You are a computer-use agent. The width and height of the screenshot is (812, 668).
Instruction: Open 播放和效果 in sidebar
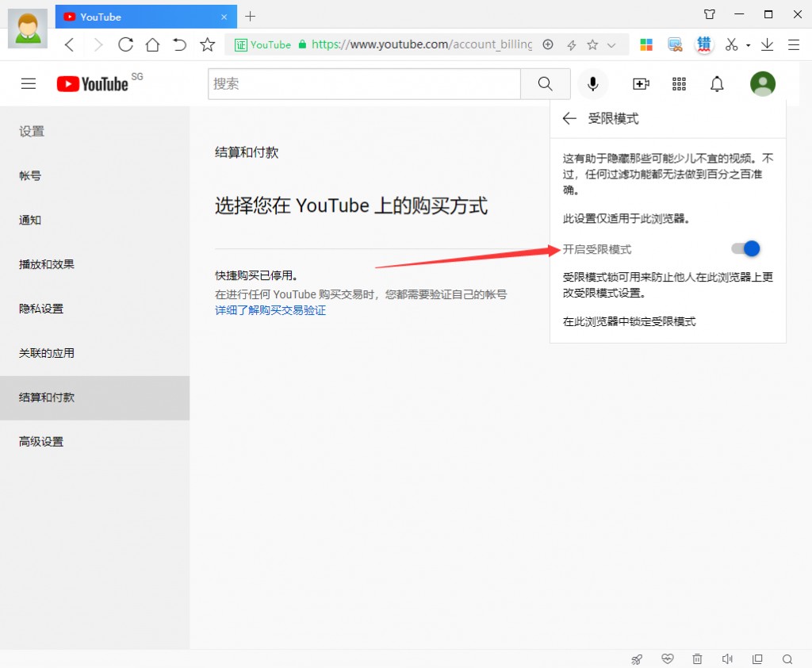coord(95,264)
